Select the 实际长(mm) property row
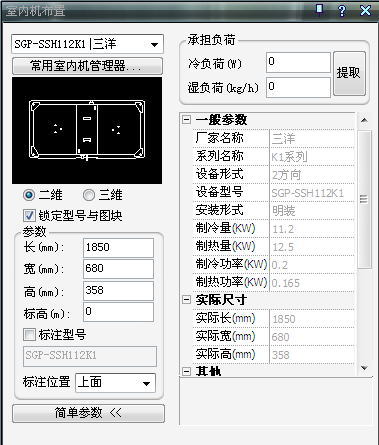Viewport: 379px width, 445px height. (273, 318)
